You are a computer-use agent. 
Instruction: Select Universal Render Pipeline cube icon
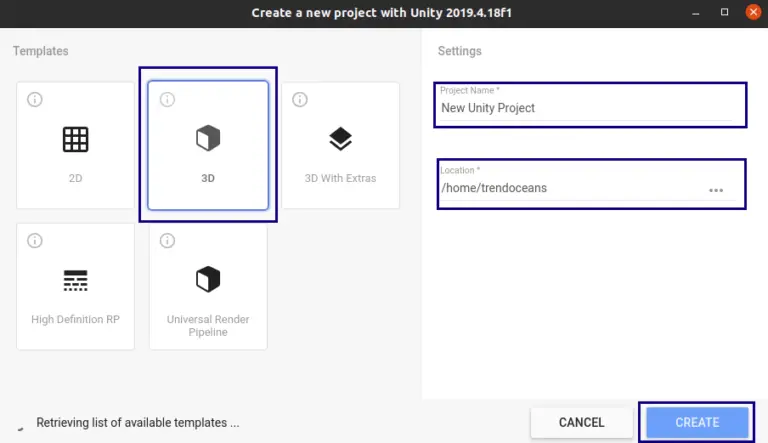click(x=207, y=280)
